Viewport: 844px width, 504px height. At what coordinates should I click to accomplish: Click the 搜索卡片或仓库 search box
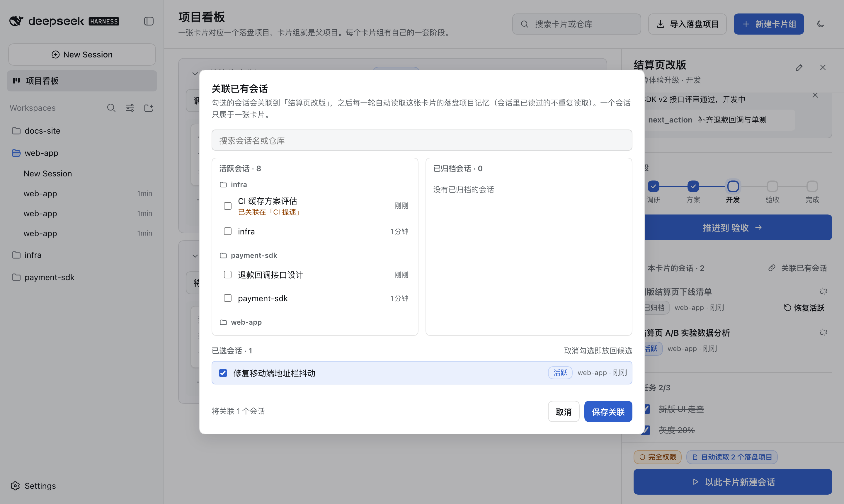(x=576, y=24)
